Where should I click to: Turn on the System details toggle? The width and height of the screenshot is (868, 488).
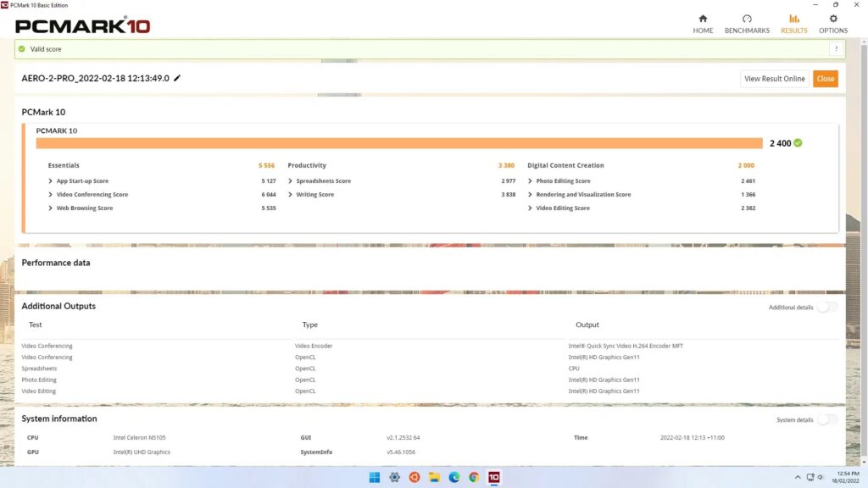[826, 419]
